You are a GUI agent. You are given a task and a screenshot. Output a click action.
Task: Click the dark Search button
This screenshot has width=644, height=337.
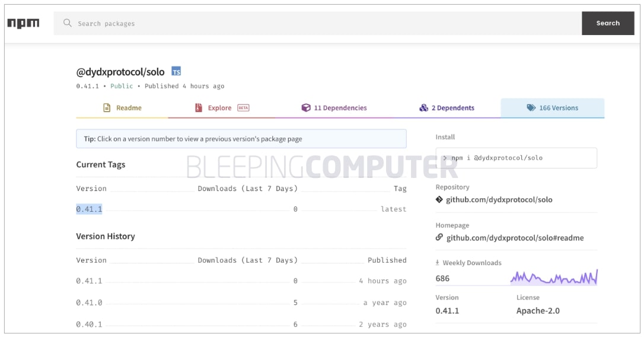click(x=608, y=23)
